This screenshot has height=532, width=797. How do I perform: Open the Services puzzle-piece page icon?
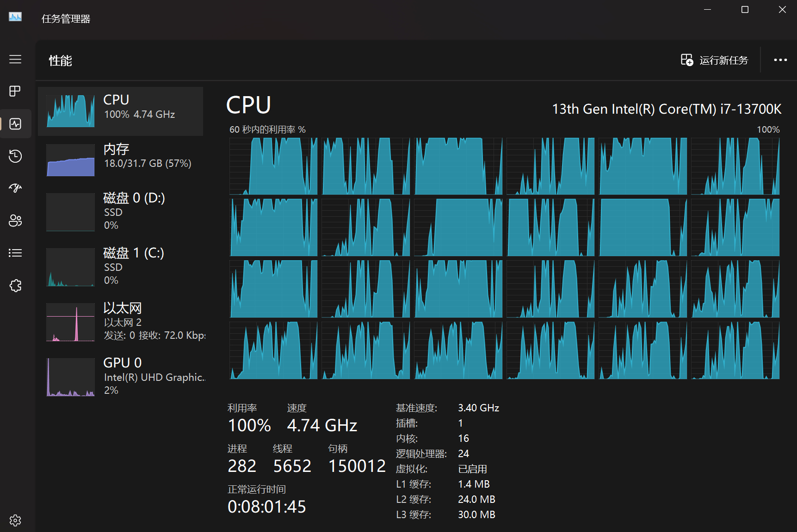click(15, 285)
